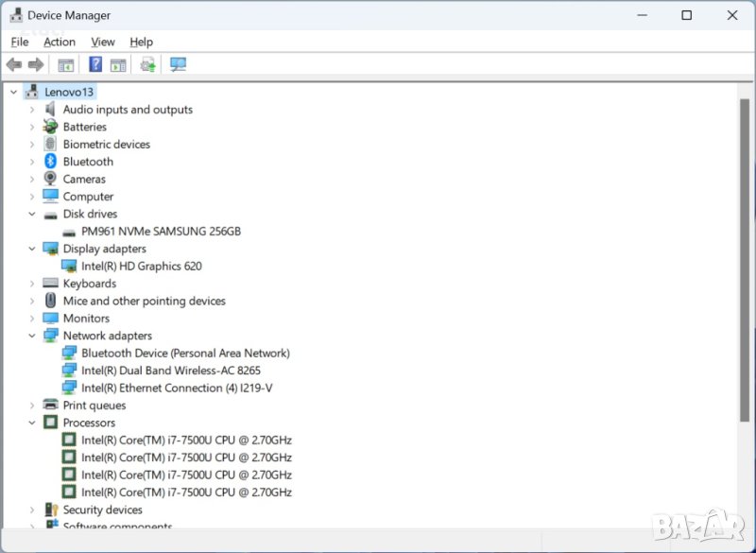Collapse the Network adapters node
756x553 pixels.
31,336
